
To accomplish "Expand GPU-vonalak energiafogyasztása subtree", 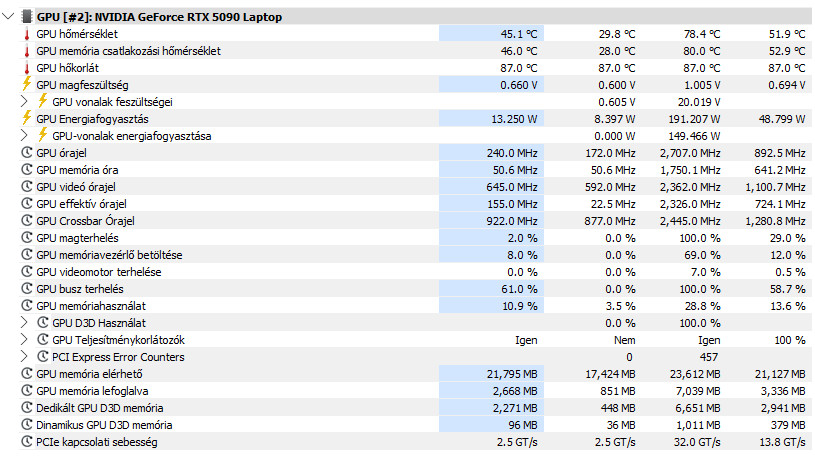I will [24, 136].
